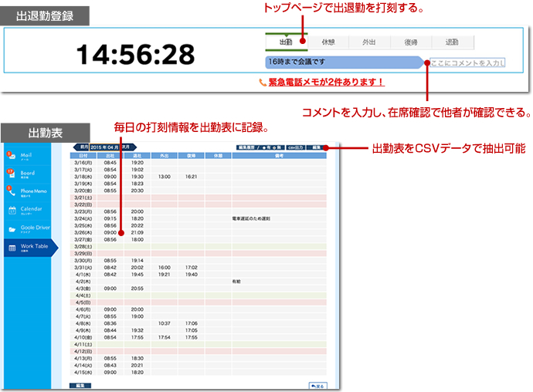Select the 外出 punch tab

click(369, 42)
